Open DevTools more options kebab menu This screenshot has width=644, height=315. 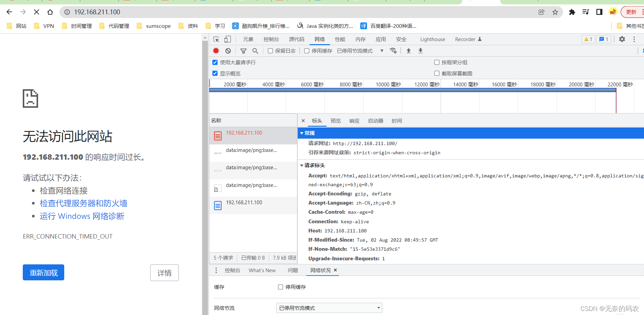pyautogui.click(x=634, y=39)
